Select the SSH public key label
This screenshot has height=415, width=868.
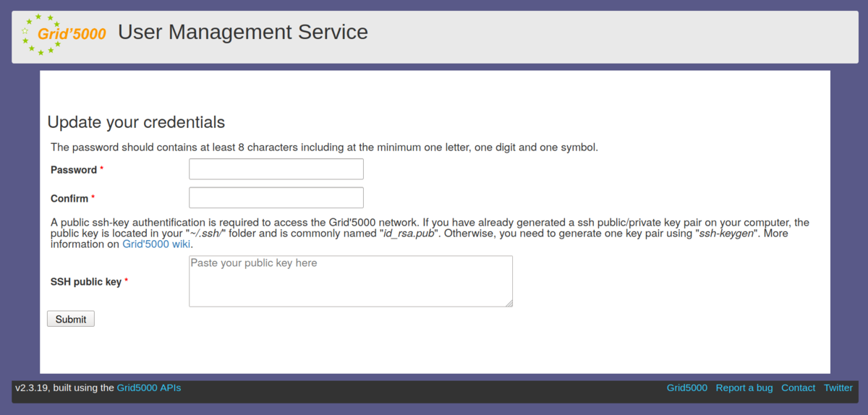(85, 282)
